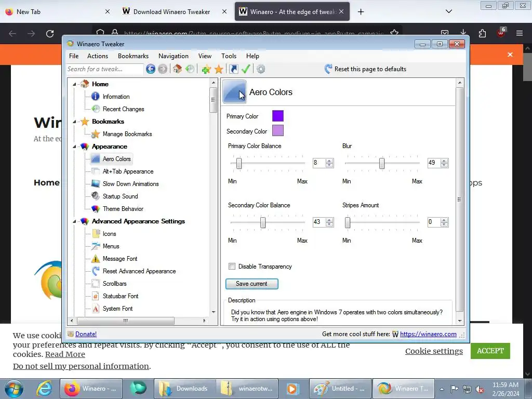The width and height of the screenshot is (532, 399).
Task: Click the Startup Sound speaker icon
Action: (96, 196)
